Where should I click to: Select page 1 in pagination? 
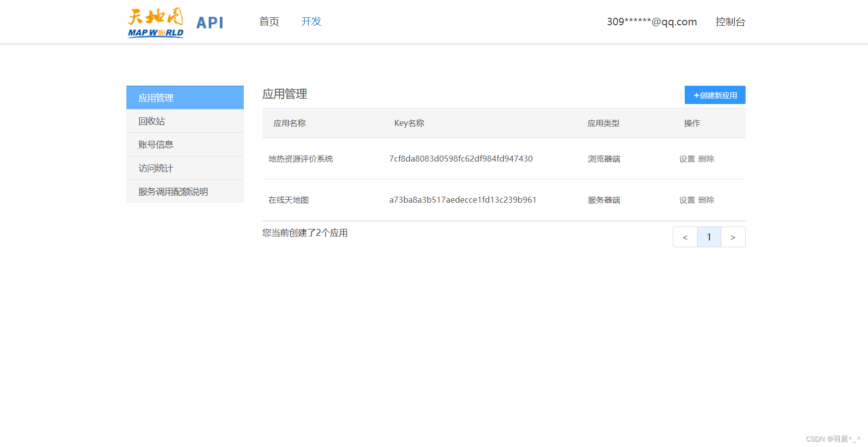(709, 237)
